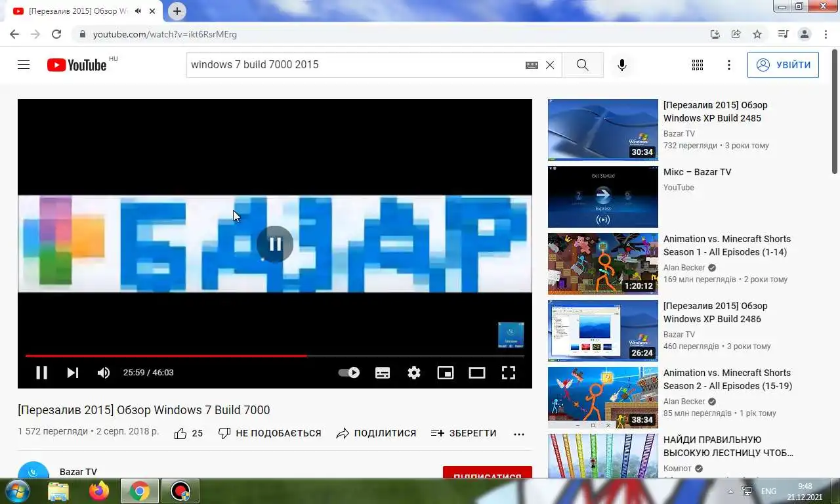The width and height of the screenshot is (840, 504).
Task: Mute the video volume
Action: click(x=104, y=373)
